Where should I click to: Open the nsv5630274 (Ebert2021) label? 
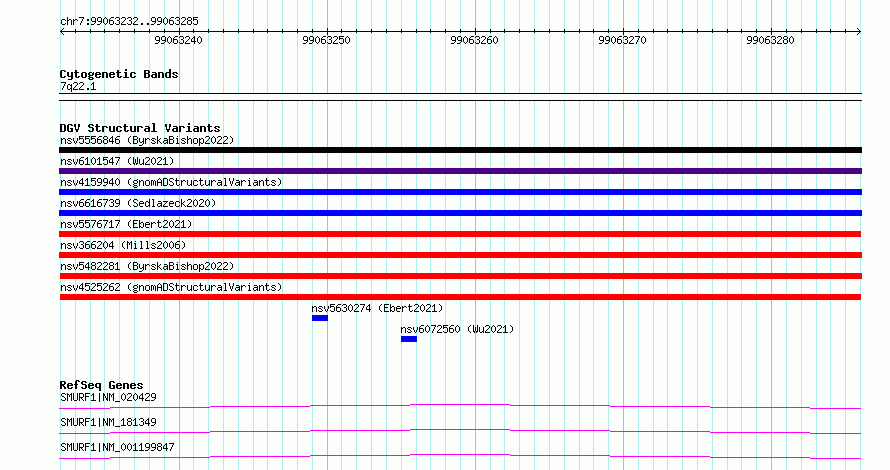tap(377, 308)
